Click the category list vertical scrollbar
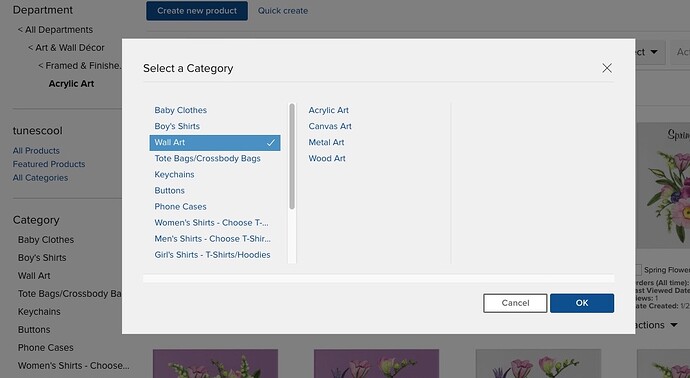The height and width of the screenshot is (378, 690). [x=292, y=157]
